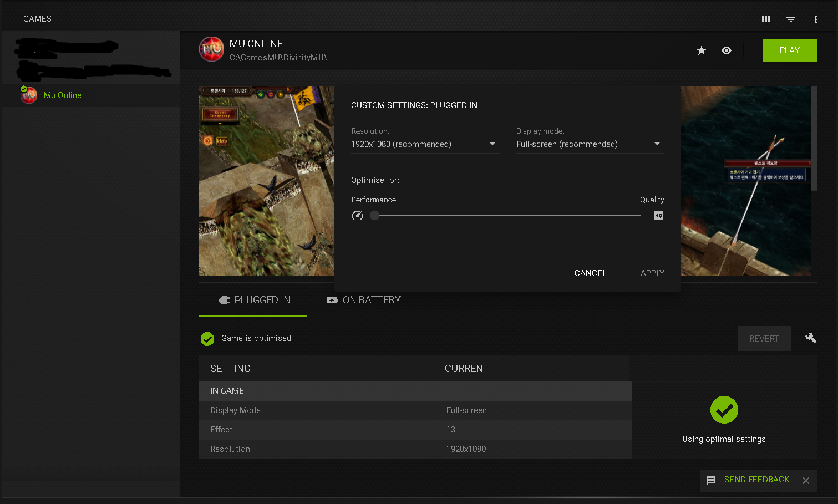Click the MU Online game logo icon

(211, 49)
